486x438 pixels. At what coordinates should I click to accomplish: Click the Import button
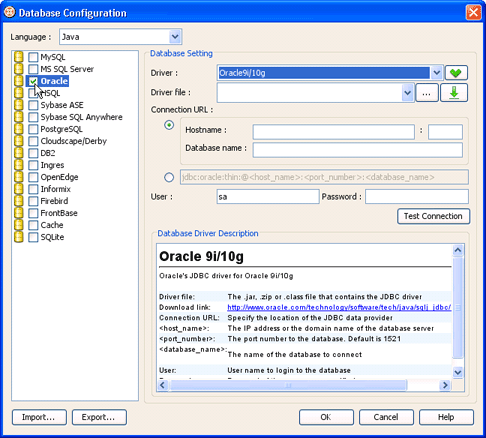point(39,417)
